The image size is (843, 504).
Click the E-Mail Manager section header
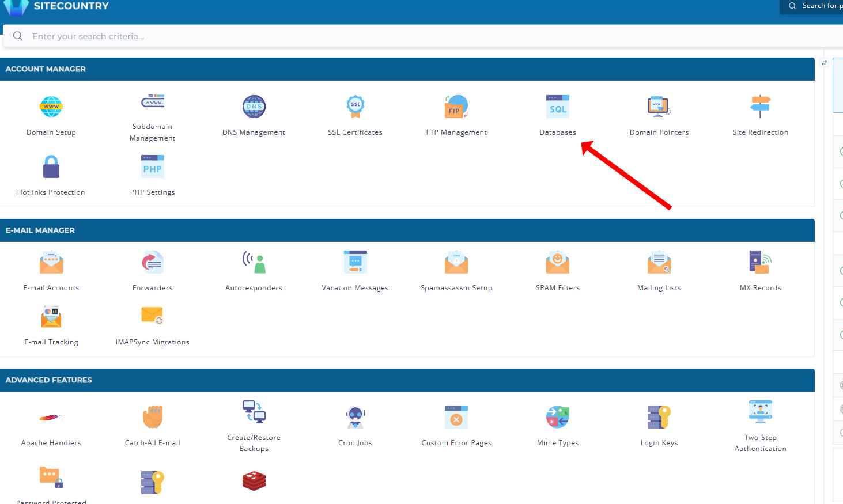[x=407, y=230]
